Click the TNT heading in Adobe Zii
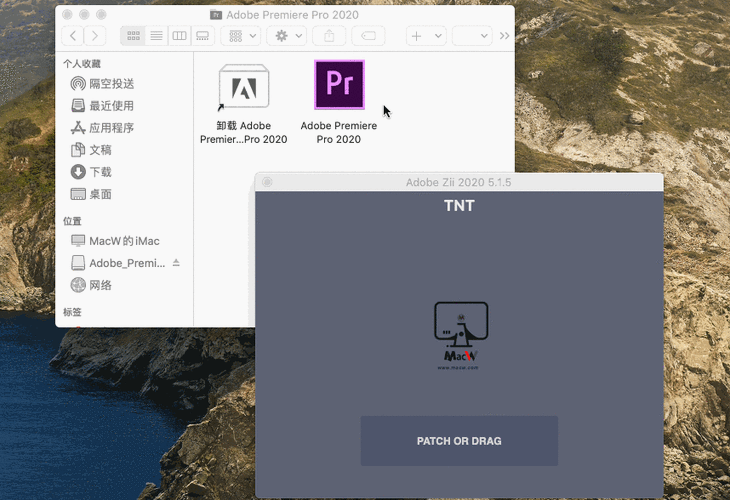The image size is (730, 500). point(459,206)
